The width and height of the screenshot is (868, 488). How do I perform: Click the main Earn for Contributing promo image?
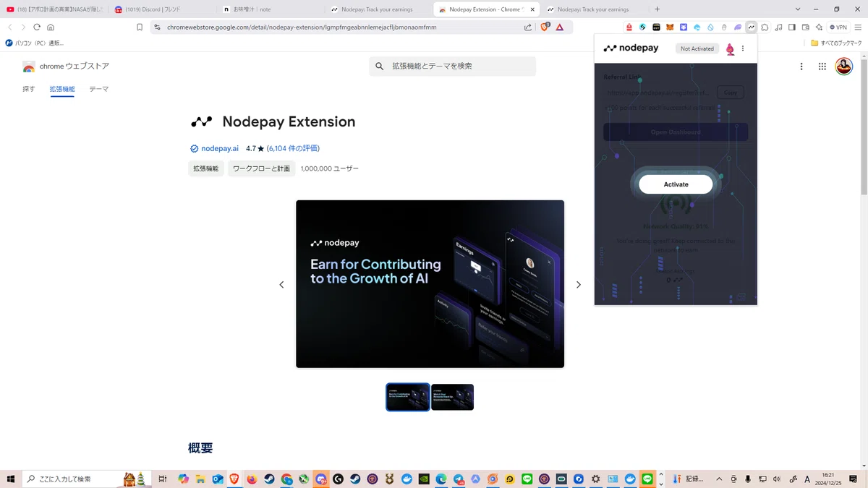click(x=430, y=284)
